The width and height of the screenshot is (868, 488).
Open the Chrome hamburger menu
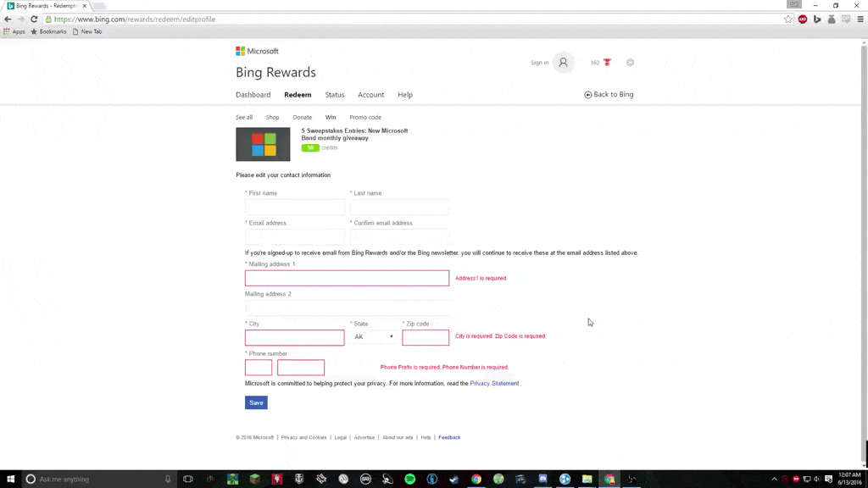click(860, 19)
